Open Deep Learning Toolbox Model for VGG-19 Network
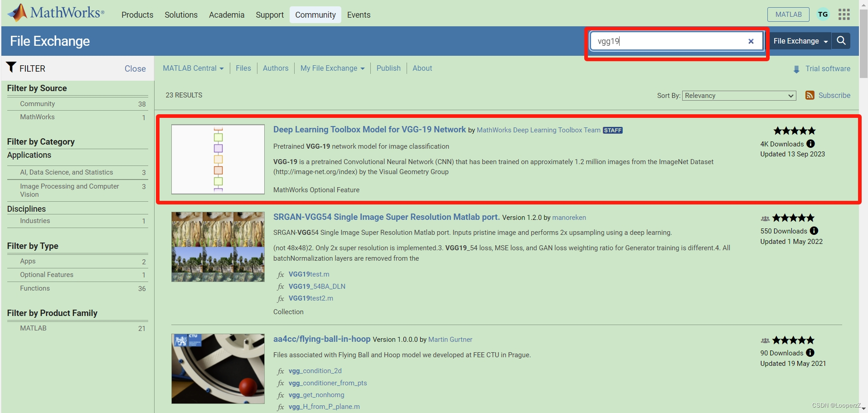Image resolution: width=868 pixels, height=413 pixels. click(x=369, y=130)
